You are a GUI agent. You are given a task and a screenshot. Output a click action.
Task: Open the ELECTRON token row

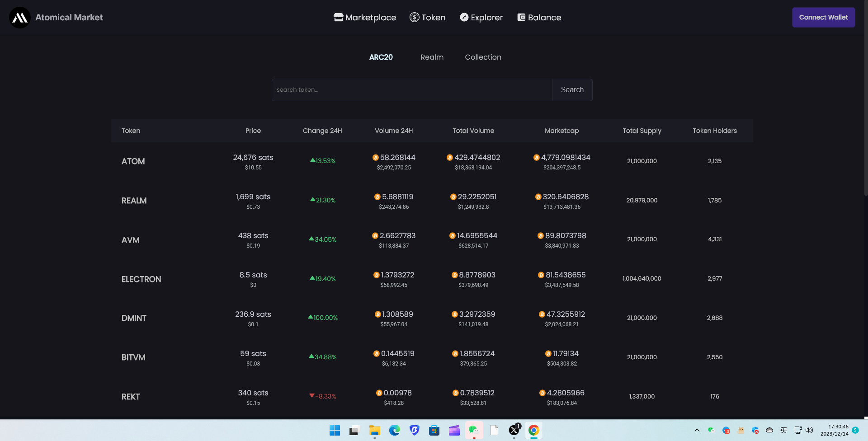tap(432, 279)
